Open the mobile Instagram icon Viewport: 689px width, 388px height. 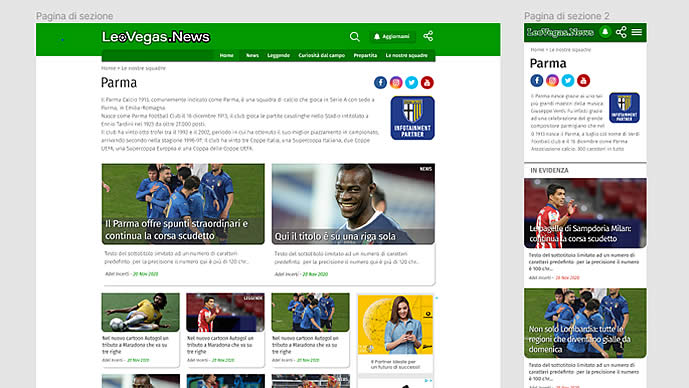tap(552, 80)
